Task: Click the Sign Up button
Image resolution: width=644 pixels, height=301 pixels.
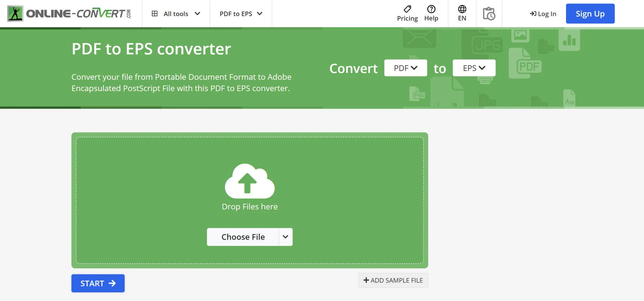Action: point(590,13)
